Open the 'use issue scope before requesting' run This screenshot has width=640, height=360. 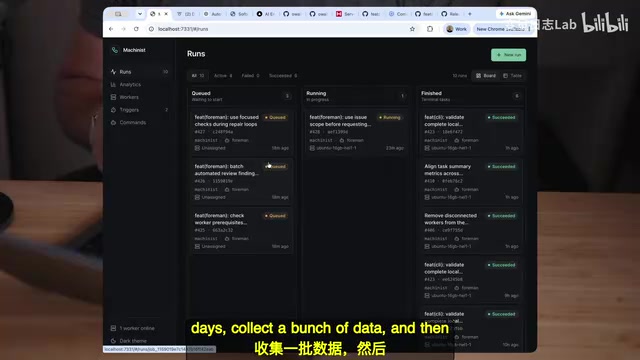(x=356, y=132)
